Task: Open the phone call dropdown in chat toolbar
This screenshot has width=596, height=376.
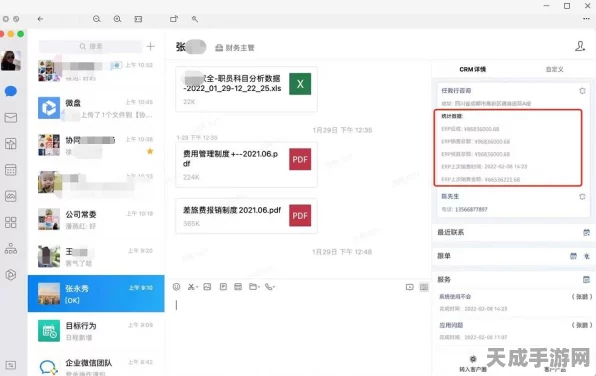Action: 270,287
